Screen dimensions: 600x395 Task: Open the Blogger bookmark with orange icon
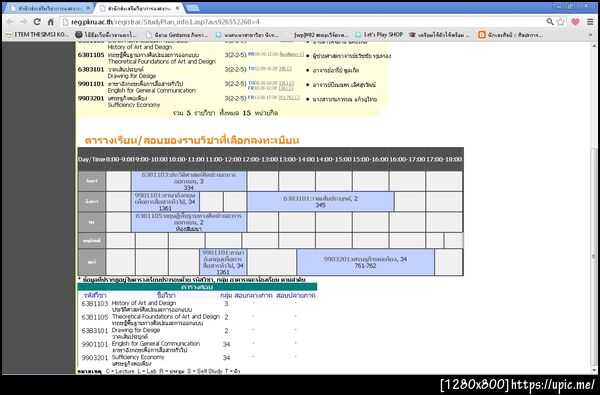pyautogui.click(x=510, y=35)
